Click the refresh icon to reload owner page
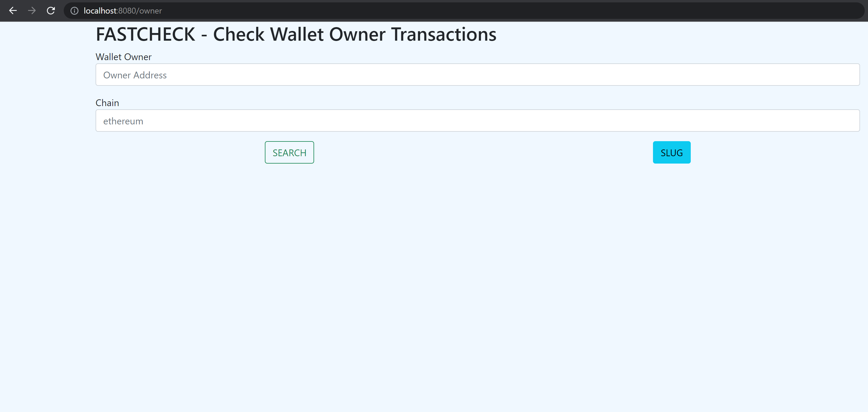Viewport: 868px width, 412px height. [51, 10]
